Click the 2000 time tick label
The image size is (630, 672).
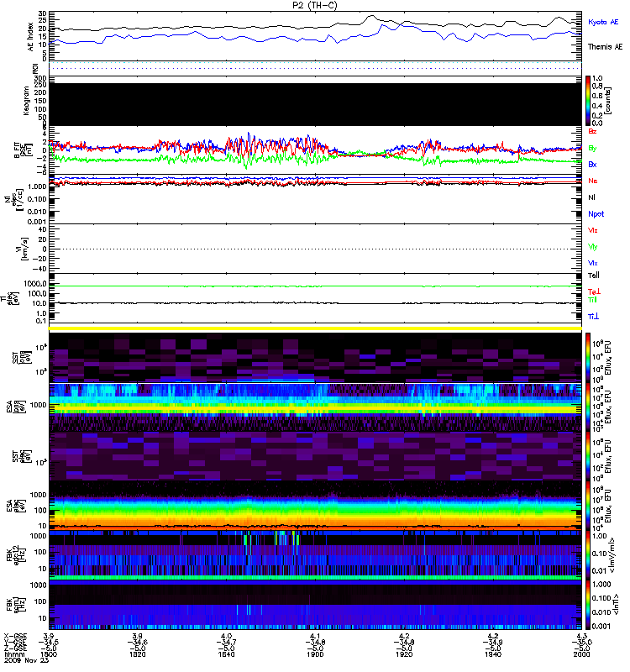[581, 654]
